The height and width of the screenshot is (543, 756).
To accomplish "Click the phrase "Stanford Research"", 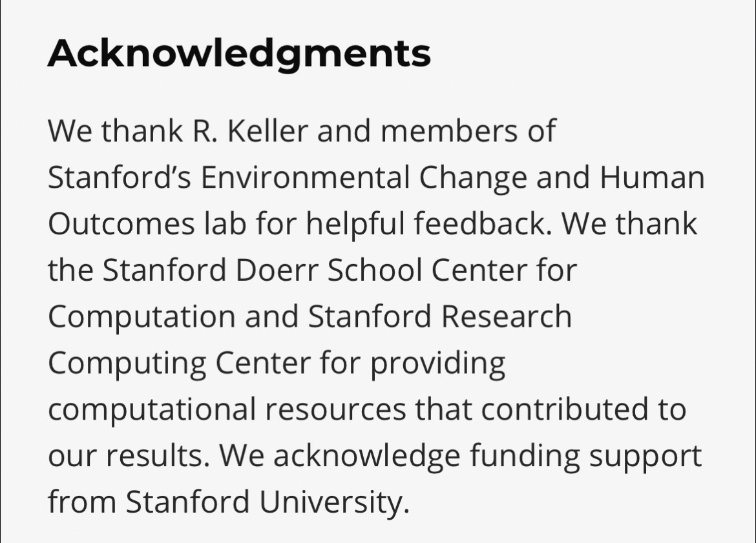I will coord(440,317).
